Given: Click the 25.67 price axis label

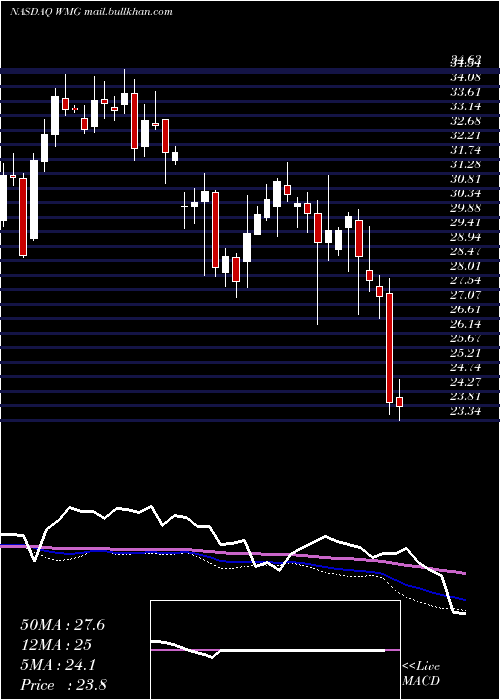Looking at the screenshot, I should (x=465, y=338).
